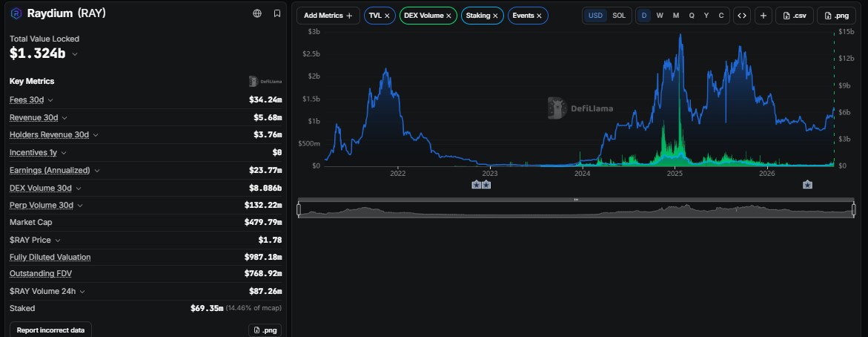
Task: Select monthly M interval
Action: 676,16
